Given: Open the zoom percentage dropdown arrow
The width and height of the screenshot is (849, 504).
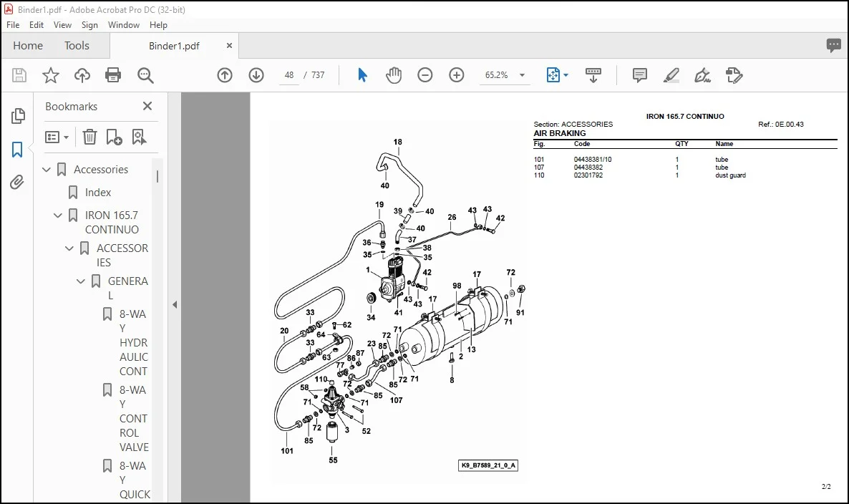Looking at the screenshot, I should pyautogui.click(x=522, y=75).
